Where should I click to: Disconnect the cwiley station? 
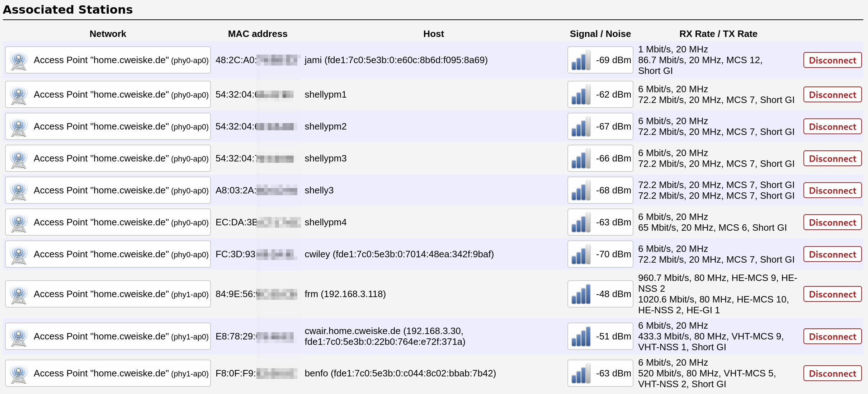coord(832,254)
